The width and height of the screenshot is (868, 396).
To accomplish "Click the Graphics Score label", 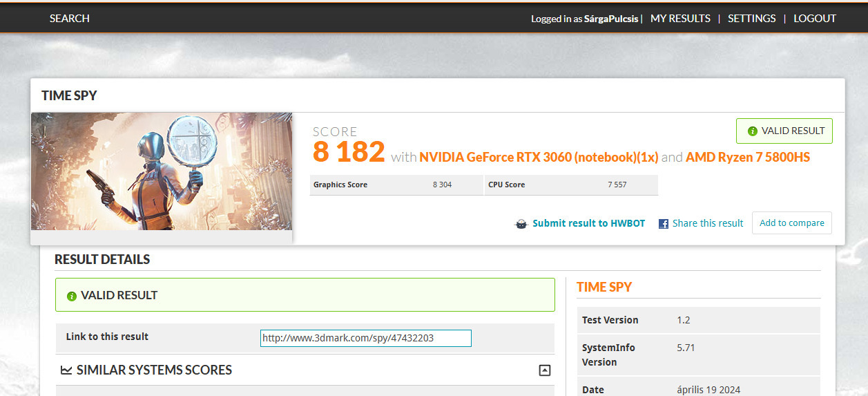I will (340, 185).
